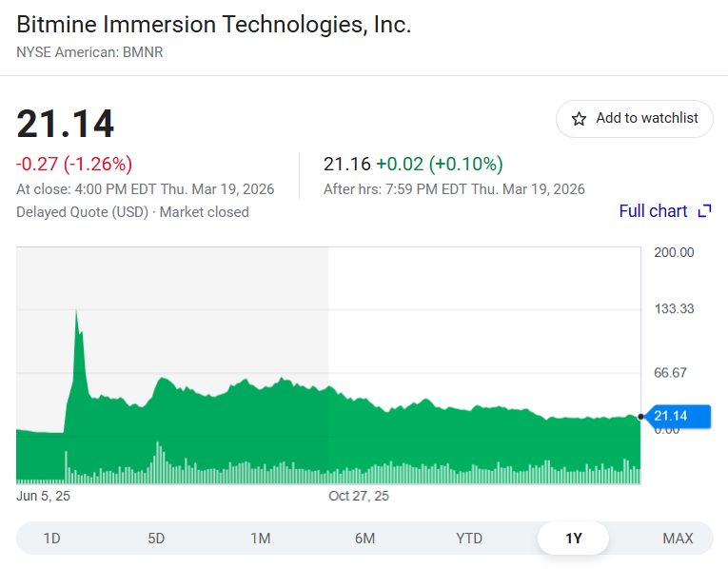Click the 200.00 y-axis label
Viewport: 728px width, 569px height.
[674, 252]
